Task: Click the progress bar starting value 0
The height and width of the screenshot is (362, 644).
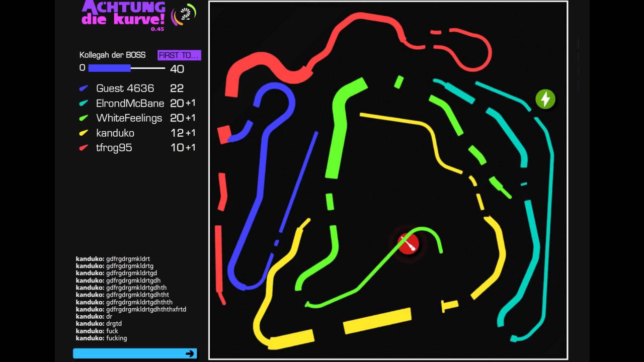Action: click(x=82, y=68)
